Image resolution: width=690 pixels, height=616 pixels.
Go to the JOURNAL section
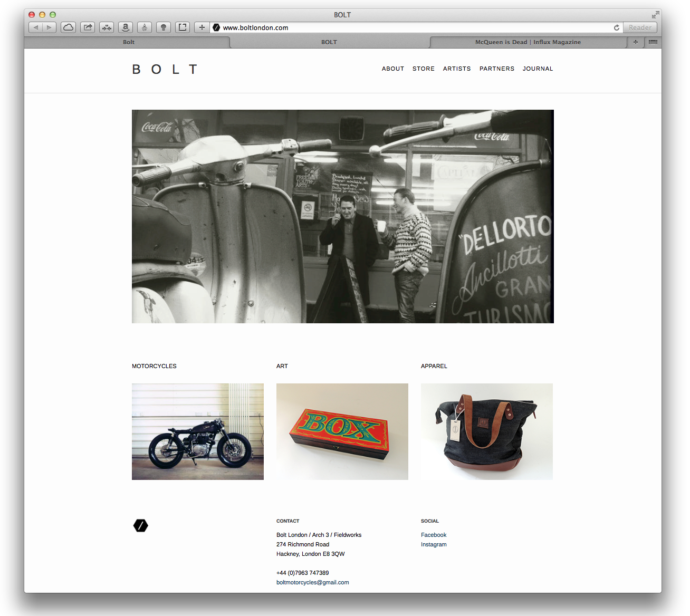tap(538, 69)
